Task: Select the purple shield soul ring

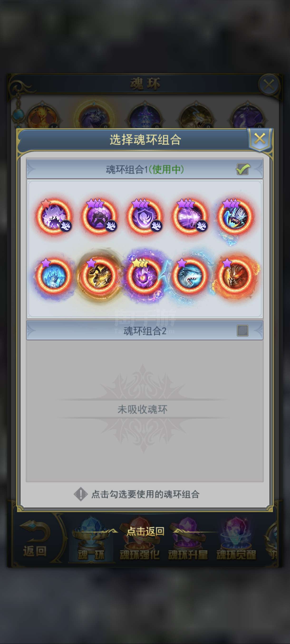Action: (144, 216)
